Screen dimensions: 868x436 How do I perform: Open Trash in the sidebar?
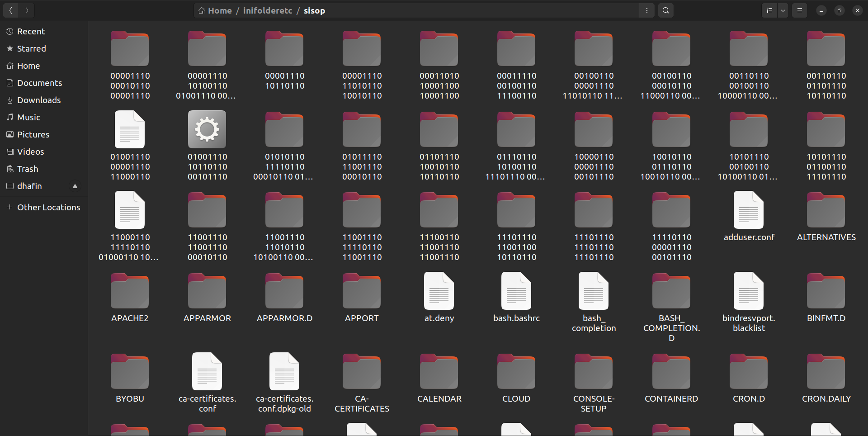click(44, 169)
